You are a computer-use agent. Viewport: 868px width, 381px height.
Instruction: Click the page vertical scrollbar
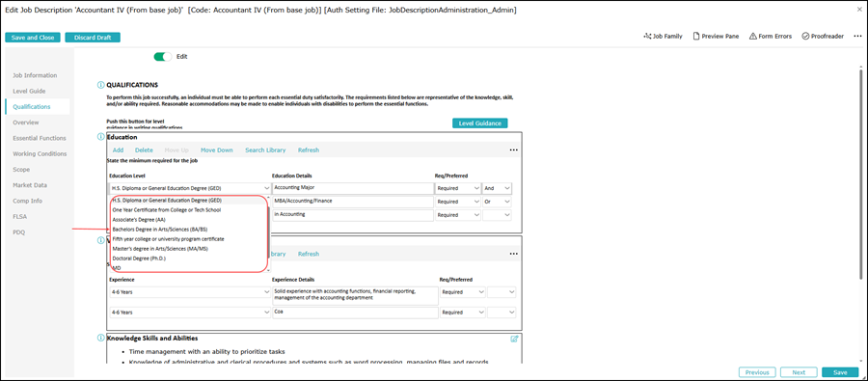[861, 176]
